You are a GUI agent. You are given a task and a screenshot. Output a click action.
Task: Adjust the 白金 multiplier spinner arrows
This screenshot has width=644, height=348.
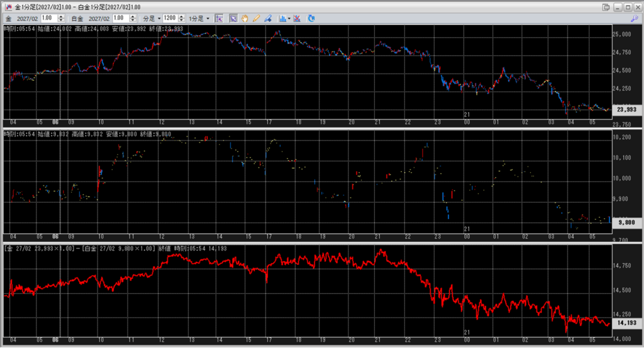coord(134,18)
